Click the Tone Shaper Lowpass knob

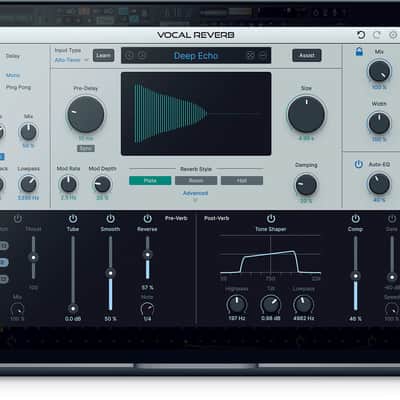tap(303, 304)
